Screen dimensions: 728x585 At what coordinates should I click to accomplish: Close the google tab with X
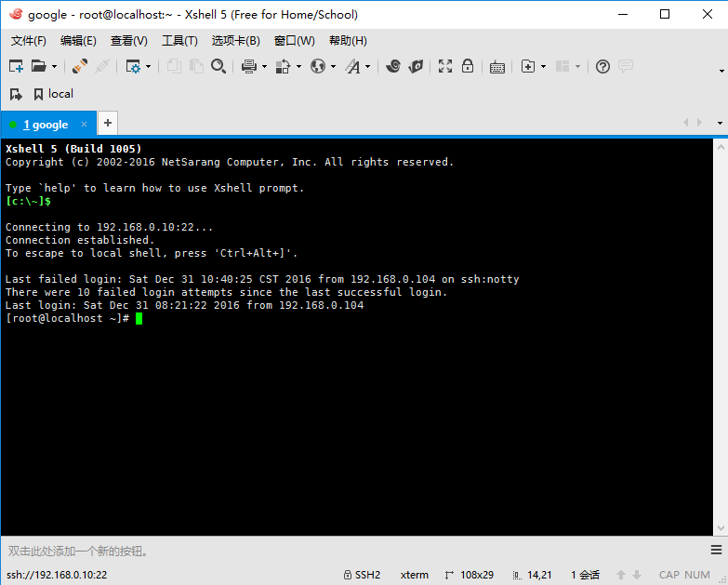84,124
